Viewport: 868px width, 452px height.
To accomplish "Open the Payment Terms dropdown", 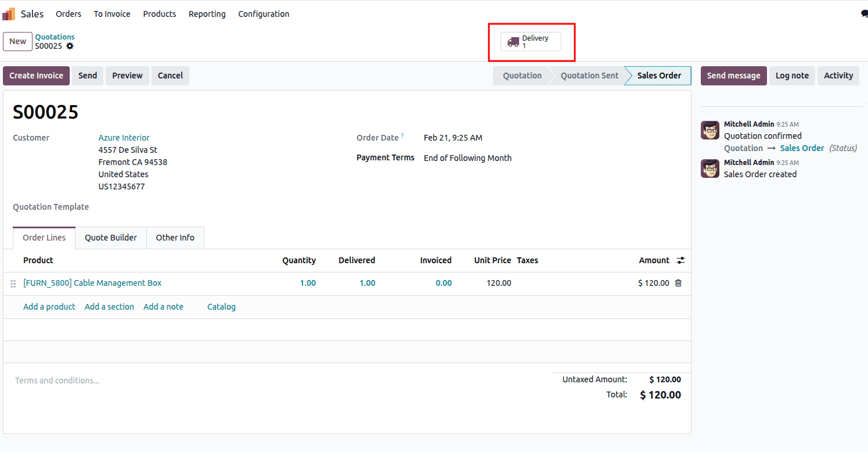I will tap(467, 157).
